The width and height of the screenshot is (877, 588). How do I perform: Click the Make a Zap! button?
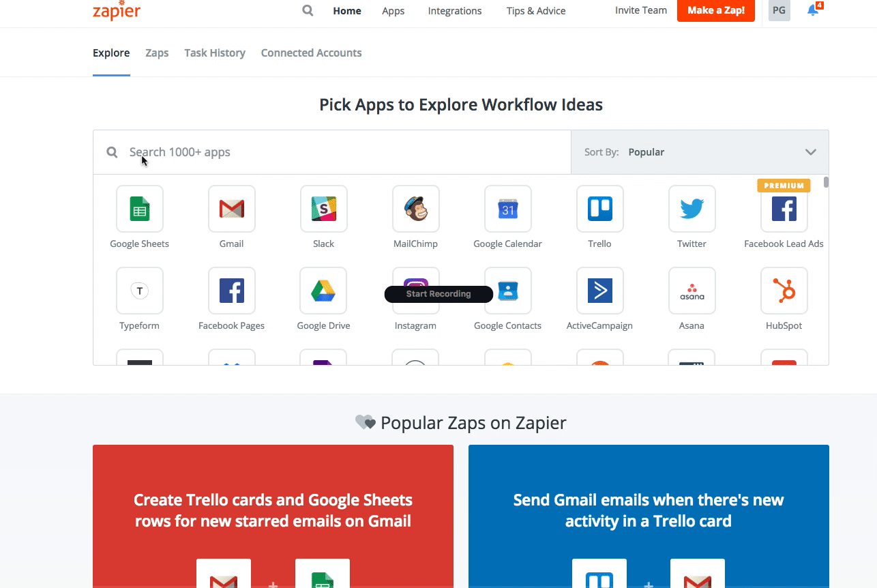[715, 10]
